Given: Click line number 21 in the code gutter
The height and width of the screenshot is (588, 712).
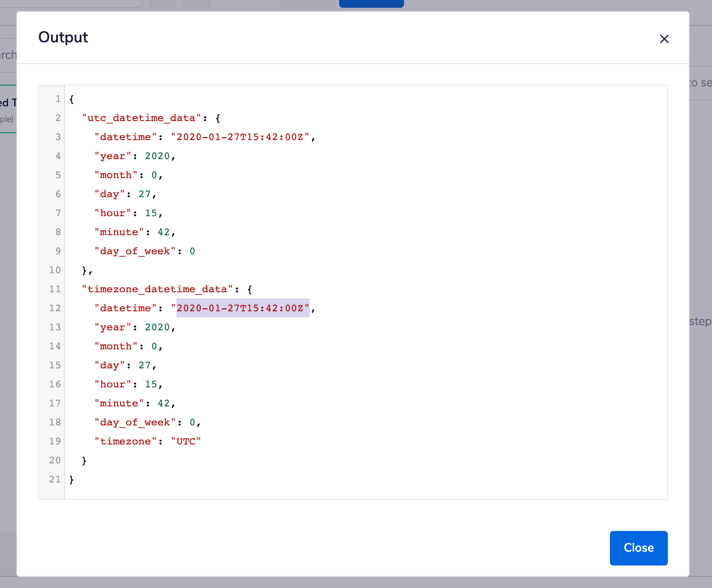Looking at the screenshot, I should [x=55, y=479].
